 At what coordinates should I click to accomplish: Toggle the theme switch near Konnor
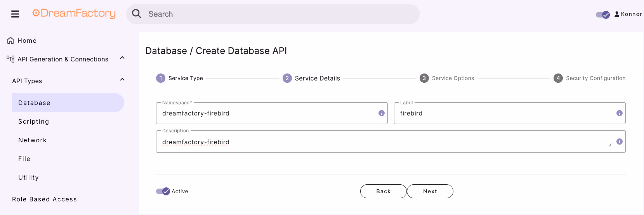point(603,15)
